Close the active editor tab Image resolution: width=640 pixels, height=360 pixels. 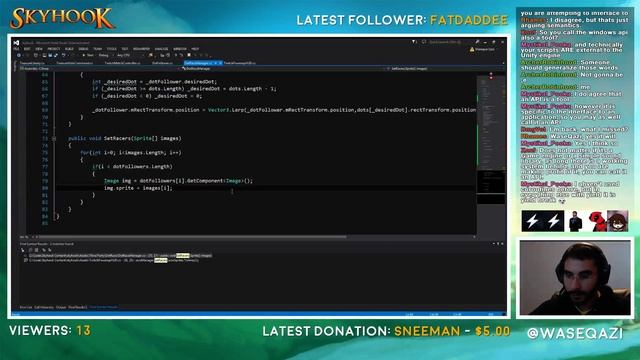point(220,63)
